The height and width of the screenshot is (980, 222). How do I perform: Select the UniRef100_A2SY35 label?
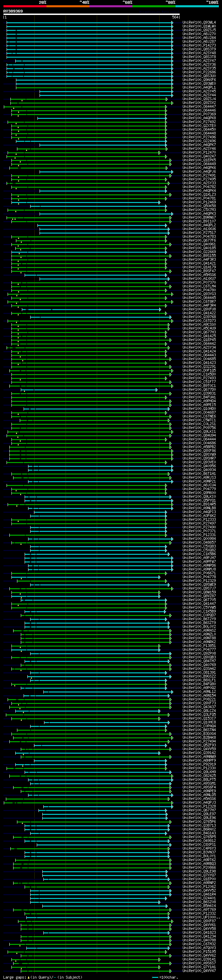coord(199,68)
